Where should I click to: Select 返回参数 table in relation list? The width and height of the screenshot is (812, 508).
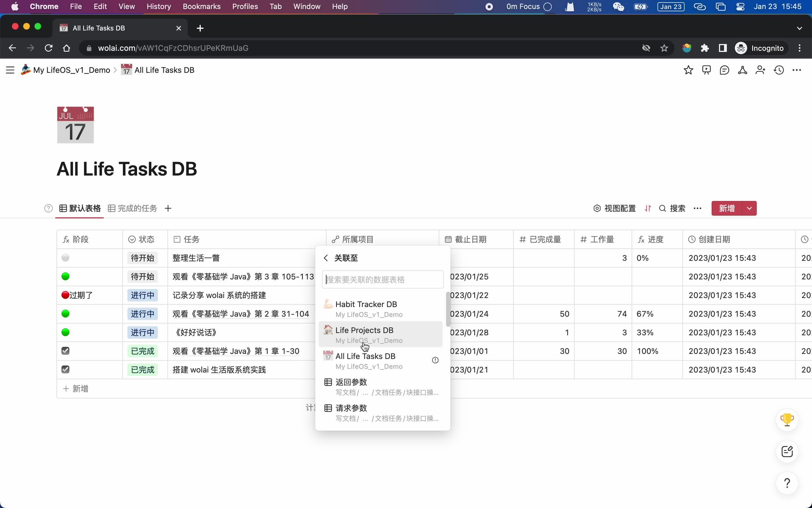point(381,386)
